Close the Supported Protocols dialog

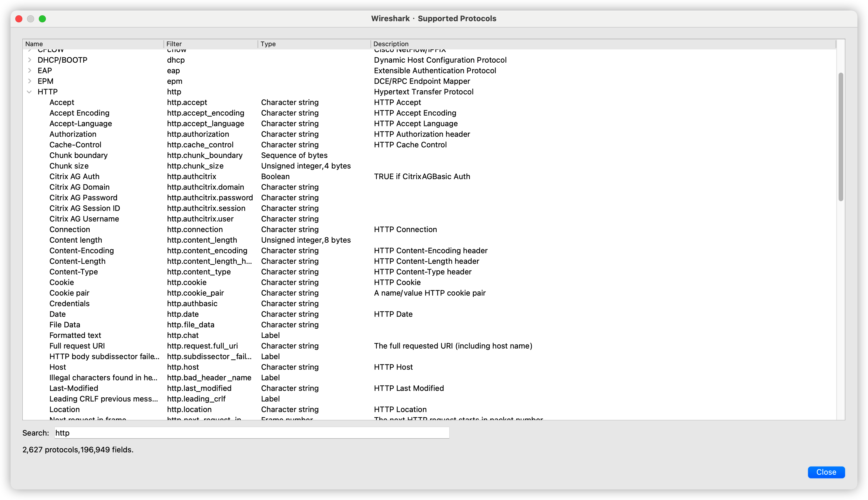click(826, 472)
